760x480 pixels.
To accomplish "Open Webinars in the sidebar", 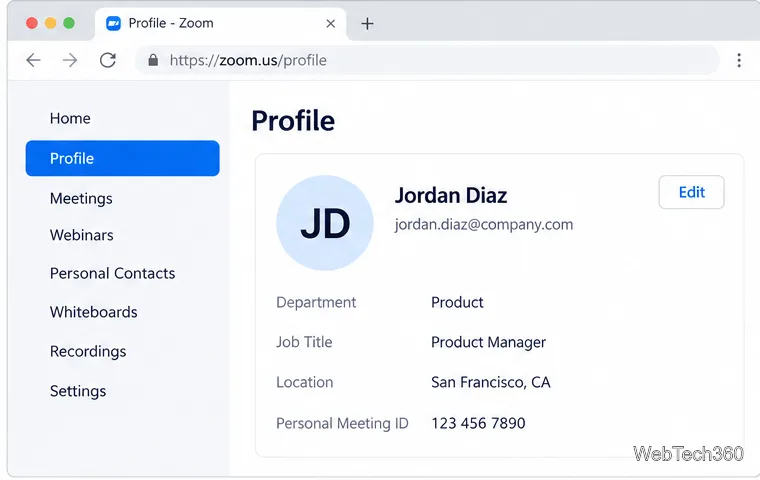I will [81, 235].
